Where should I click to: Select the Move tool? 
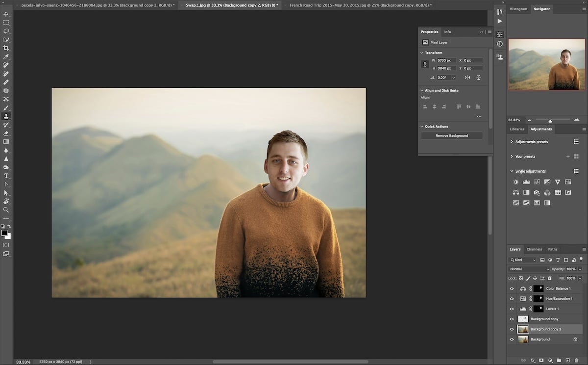click(6, 14)
